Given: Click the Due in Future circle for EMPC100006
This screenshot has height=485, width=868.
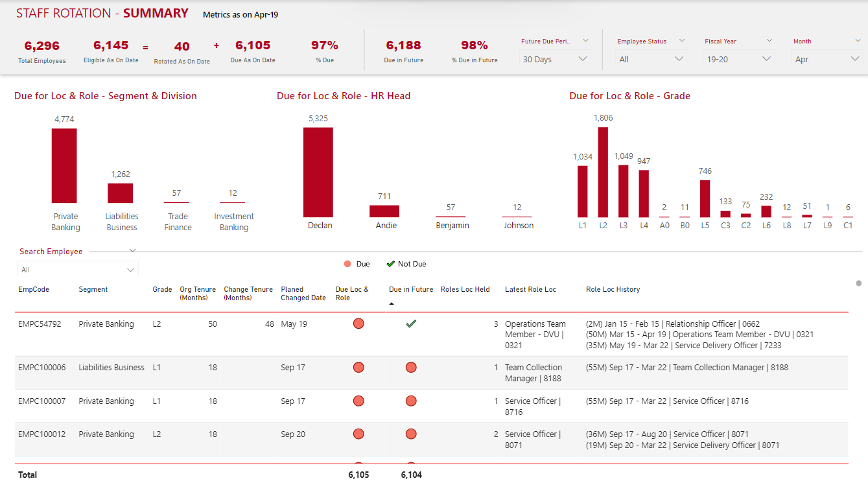Looking at the screenshot, I should coord(410,368).
